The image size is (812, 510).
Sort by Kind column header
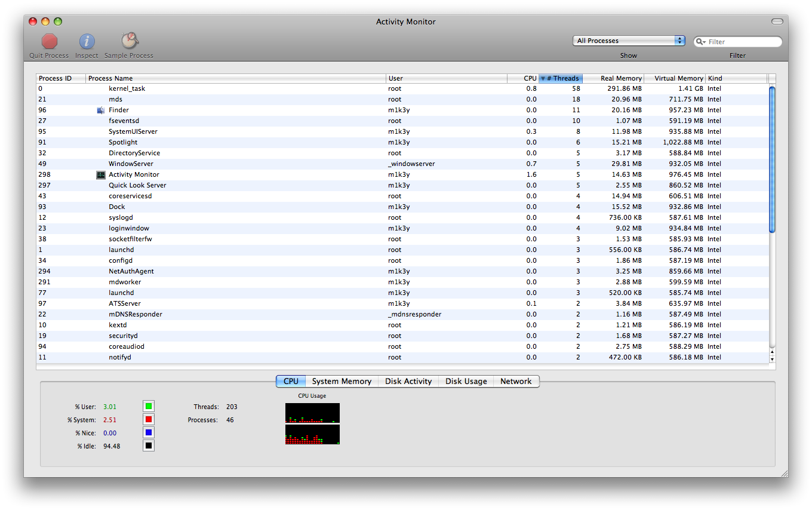(736, 78)
